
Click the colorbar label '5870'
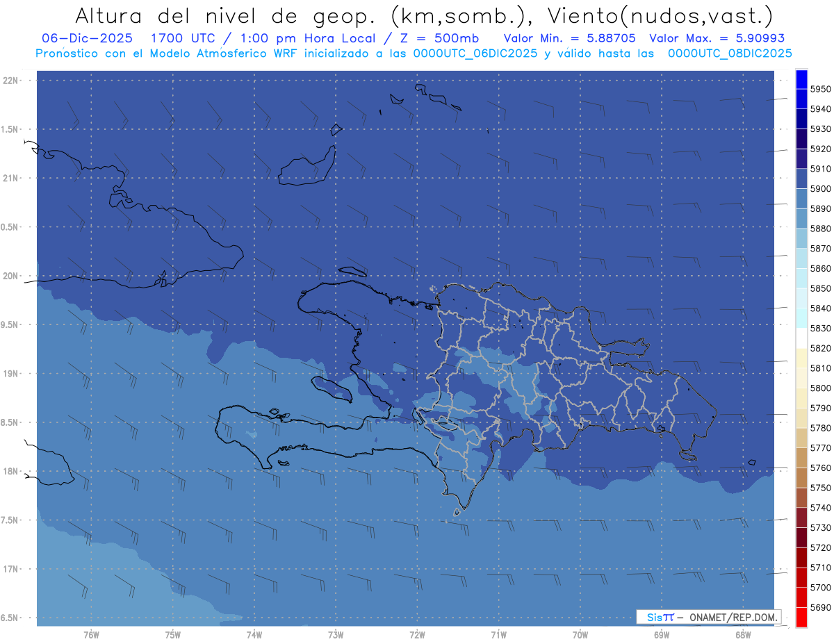point(820,248)
